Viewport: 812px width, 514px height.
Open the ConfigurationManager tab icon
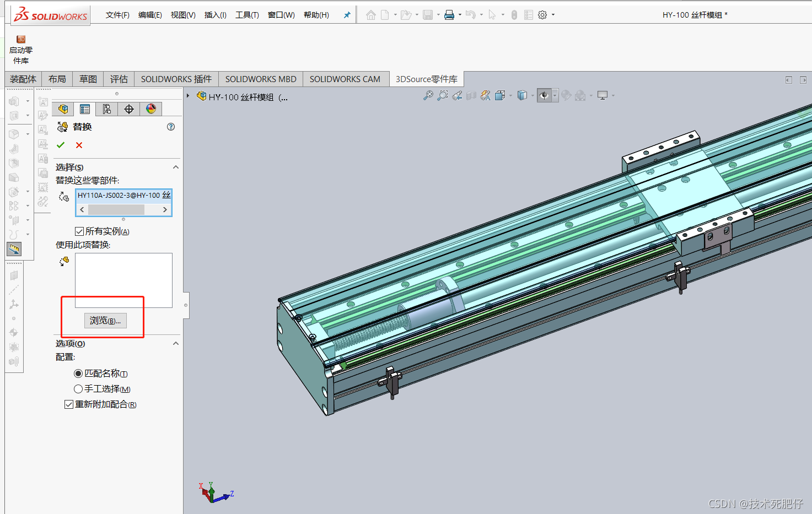106,109
